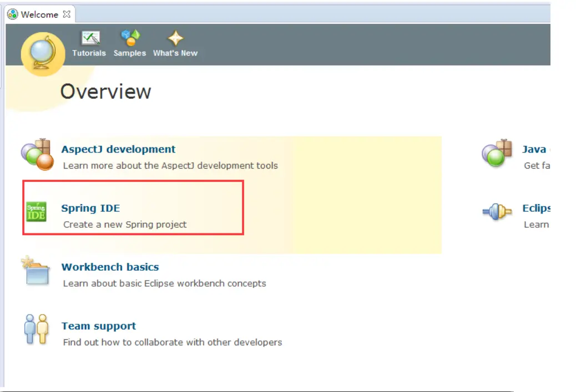Click the Welcome tab's Eclipse icon

13,14
